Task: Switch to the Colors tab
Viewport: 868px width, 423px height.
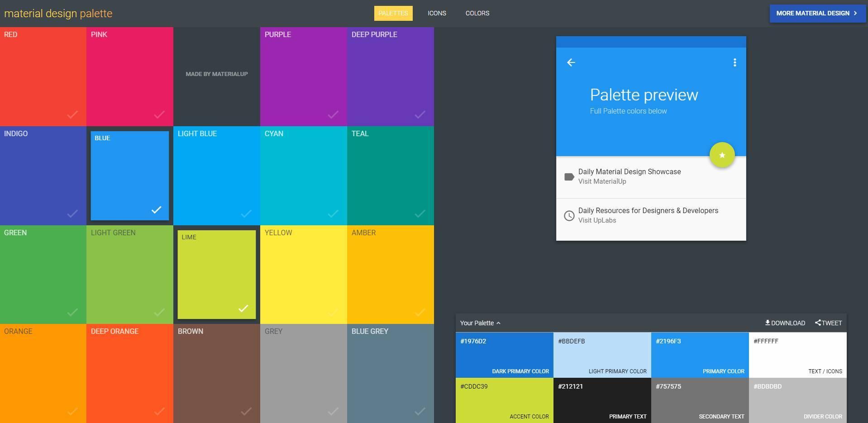Action: tap(477, 14)
